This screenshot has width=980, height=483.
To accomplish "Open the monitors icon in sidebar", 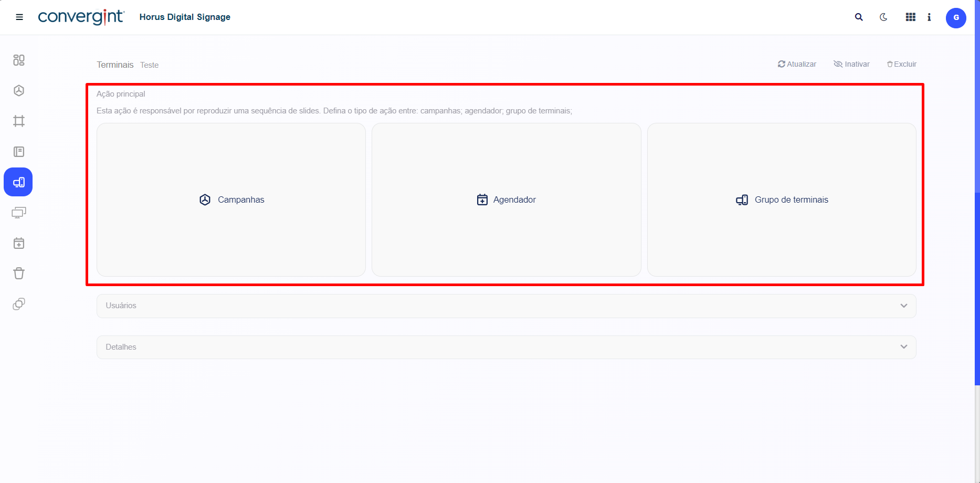I will tap(19, 213).
